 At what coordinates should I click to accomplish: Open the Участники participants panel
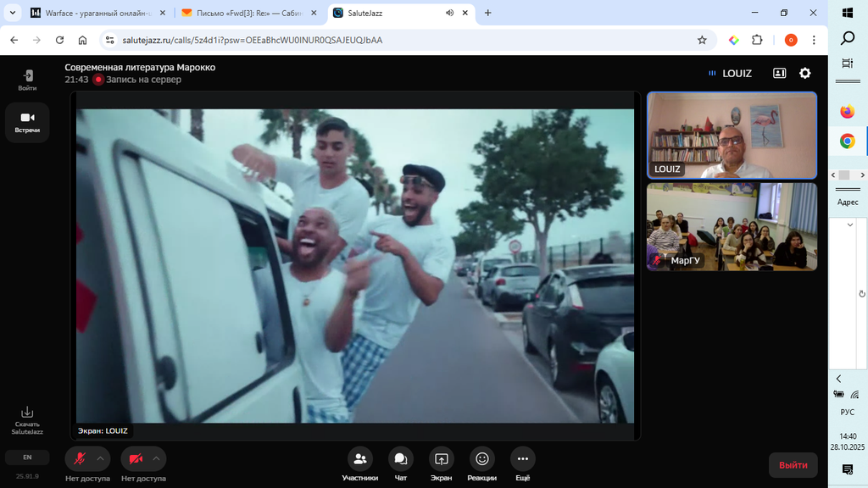(359, 459)
